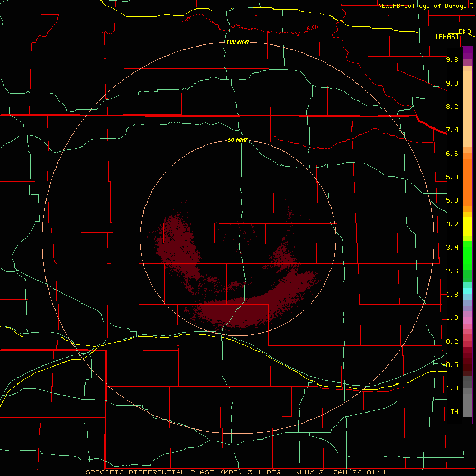This screenshot has width=476, height=476.
Task: Click the 100 NMI range ring label
Action: click(x=237, y=42)
